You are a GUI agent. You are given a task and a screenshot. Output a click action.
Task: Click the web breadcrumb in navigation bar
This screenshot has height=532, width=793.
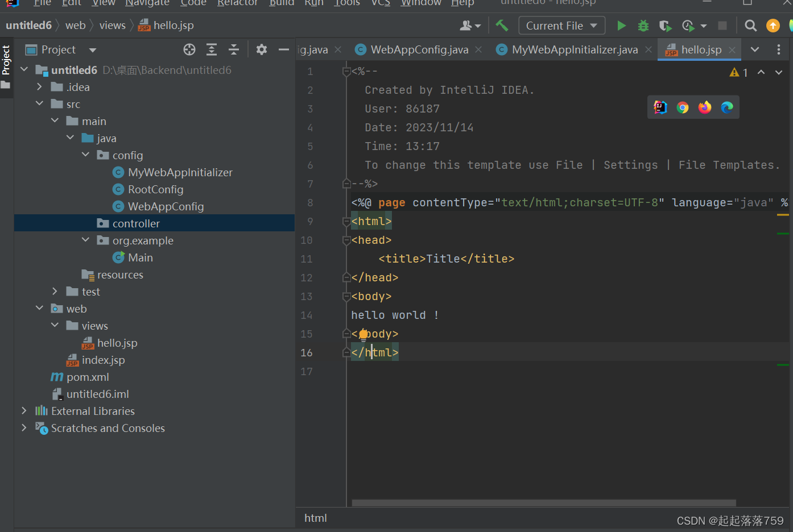75,25
